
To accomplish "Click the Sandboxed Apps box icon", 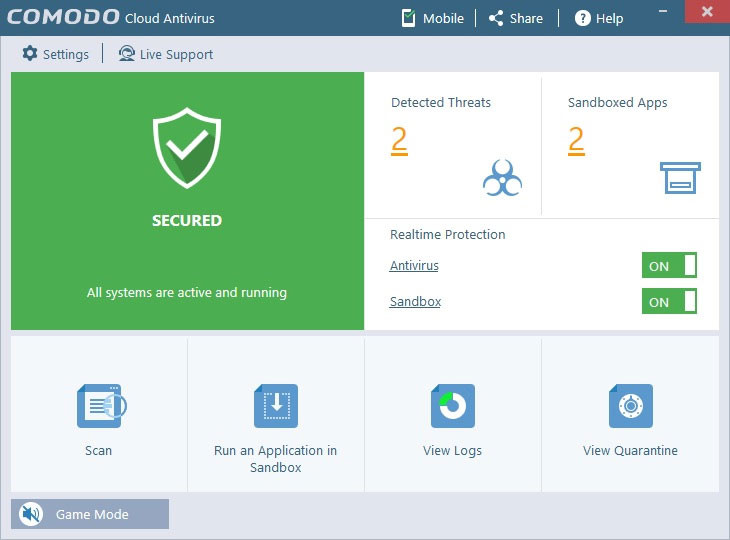I will (680, 177).
